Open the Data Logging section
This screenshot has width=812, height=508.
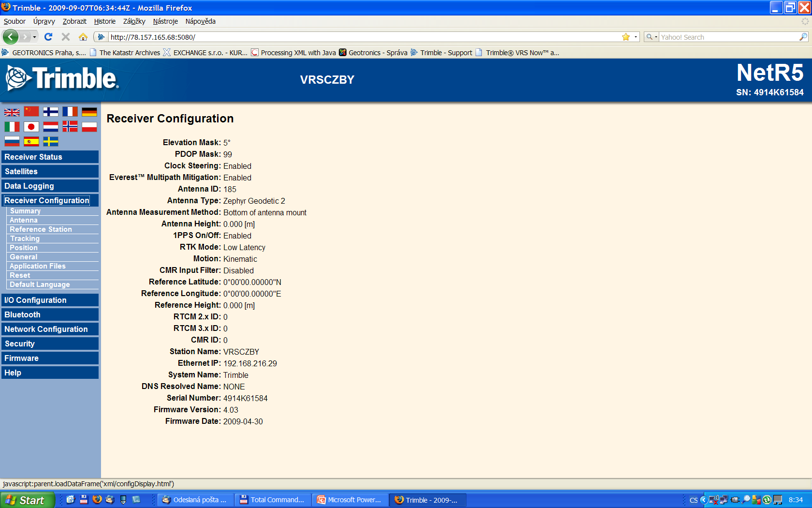(x=50, y=186)
